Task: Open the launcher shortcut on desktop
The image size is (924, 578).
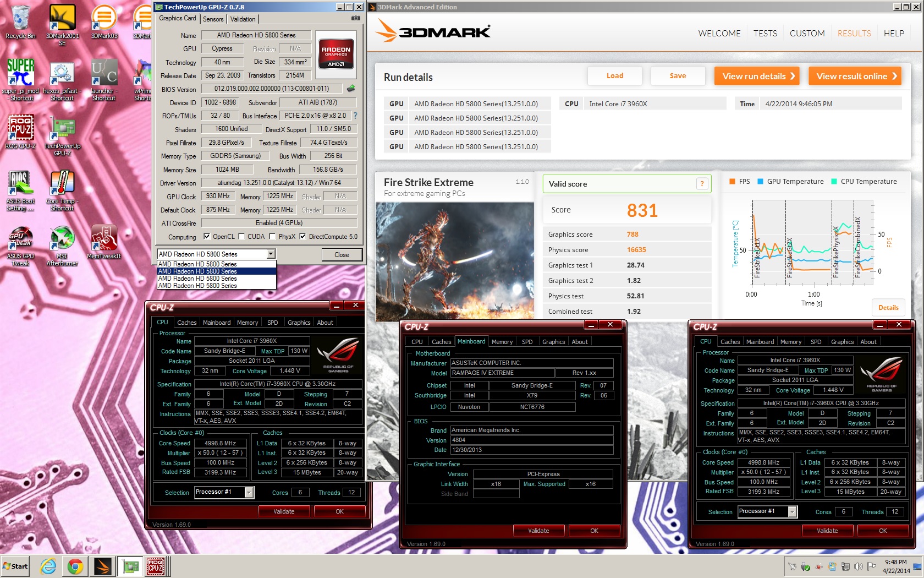Action: click(104, 80)
